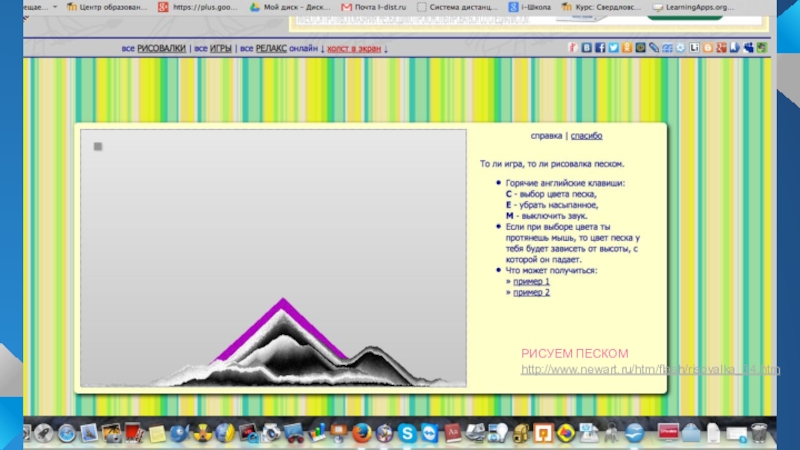
Task: Click the VKontakte share icon
Action: point(587,47)
